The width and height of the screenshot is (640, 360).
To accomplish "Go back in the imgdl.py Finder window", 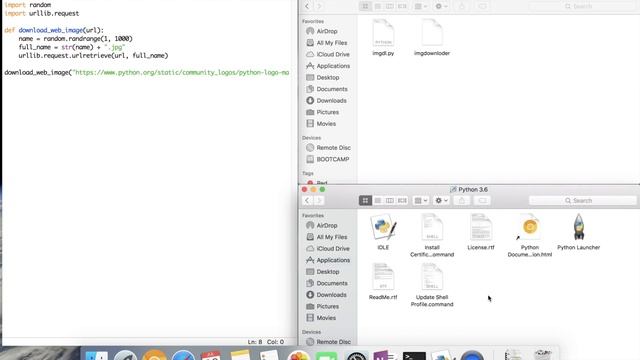I will [x=307, y=6].
